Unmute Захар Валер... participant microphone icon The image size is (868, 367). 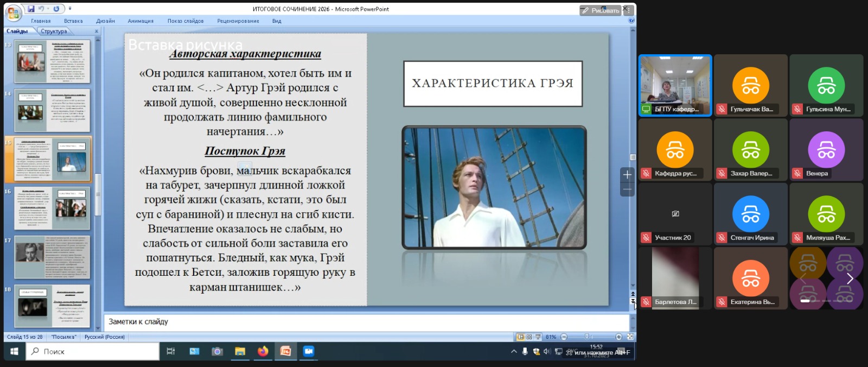[722, 174]
